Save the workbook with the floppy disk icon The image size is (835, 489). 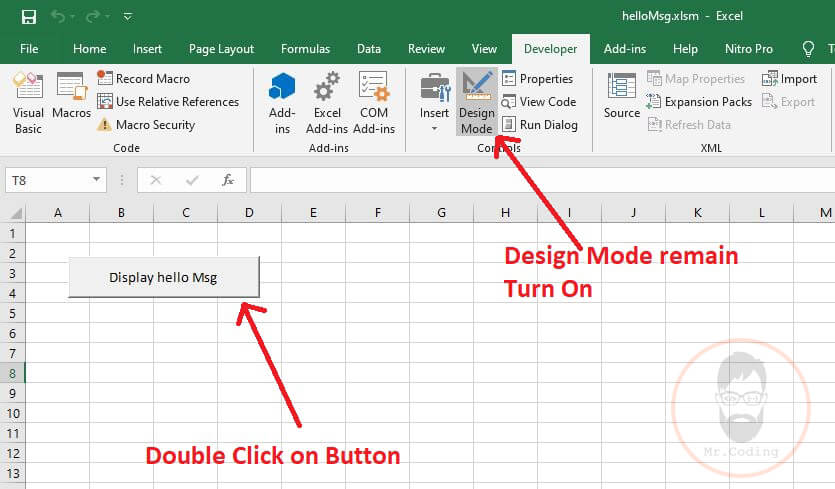[x=29, y=17]
